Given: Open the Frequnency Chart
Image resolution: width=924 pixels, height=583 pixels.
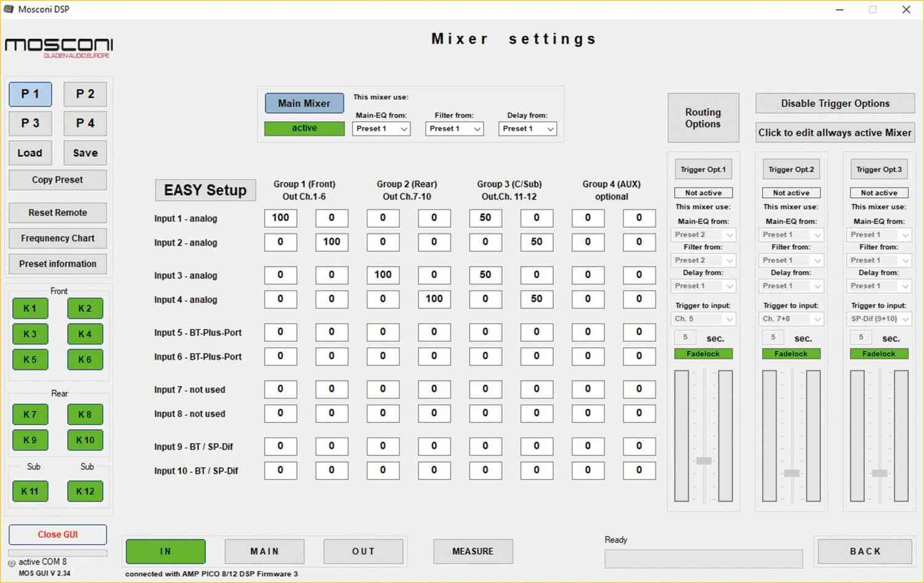Looking at the screenshot, I should click(57, 238).
